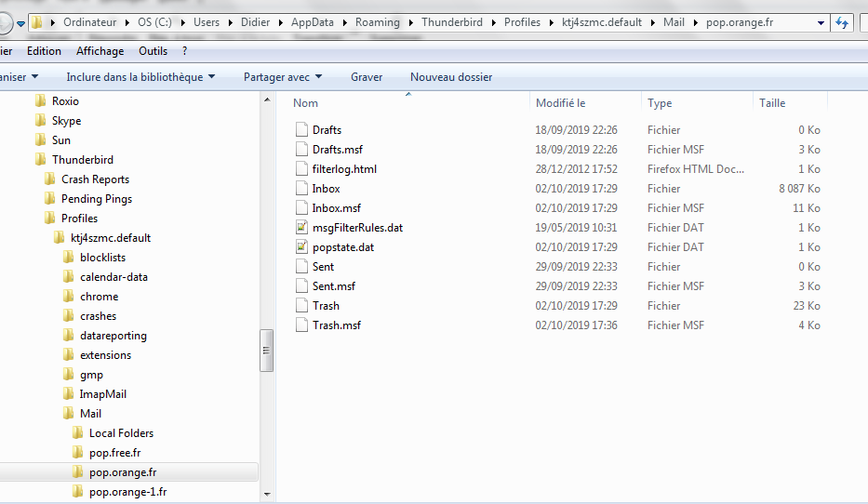Image resolution: width=868 pixels, height=504 pixels.
Task: Click the ImapMail folder icon
Action: [x=69, y=394]
